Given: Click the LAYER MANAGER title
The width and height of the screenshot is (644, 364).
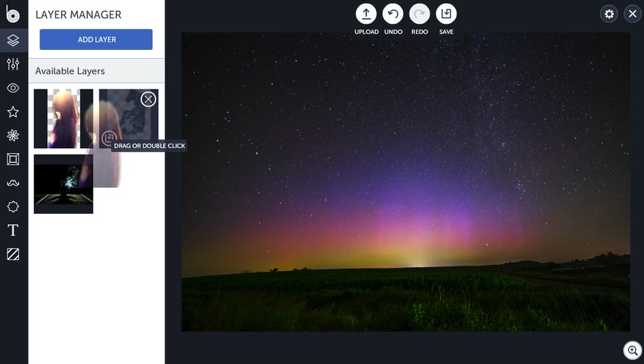Looking at the screenshot, I should click(78, 15).
